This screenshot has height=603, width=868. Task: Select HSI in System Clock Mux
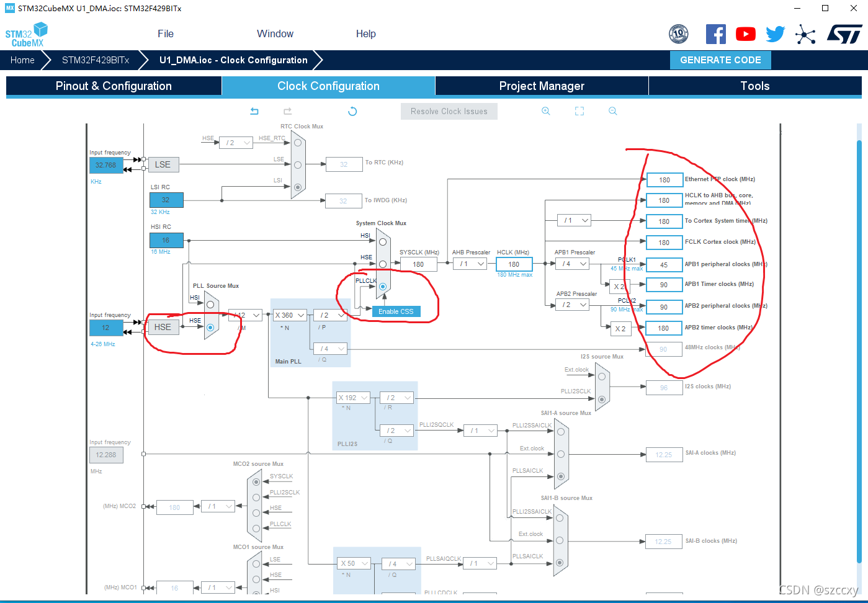click(383, 242)
